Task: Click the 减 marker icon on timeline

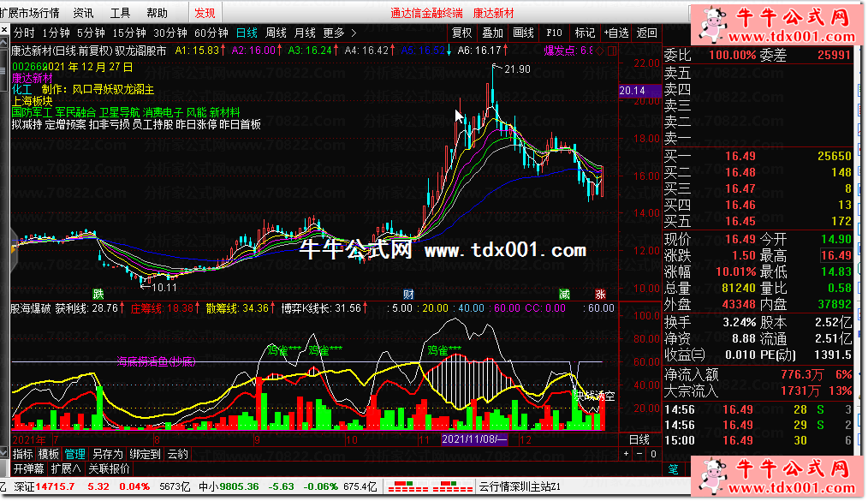Action: coord(564,294)
